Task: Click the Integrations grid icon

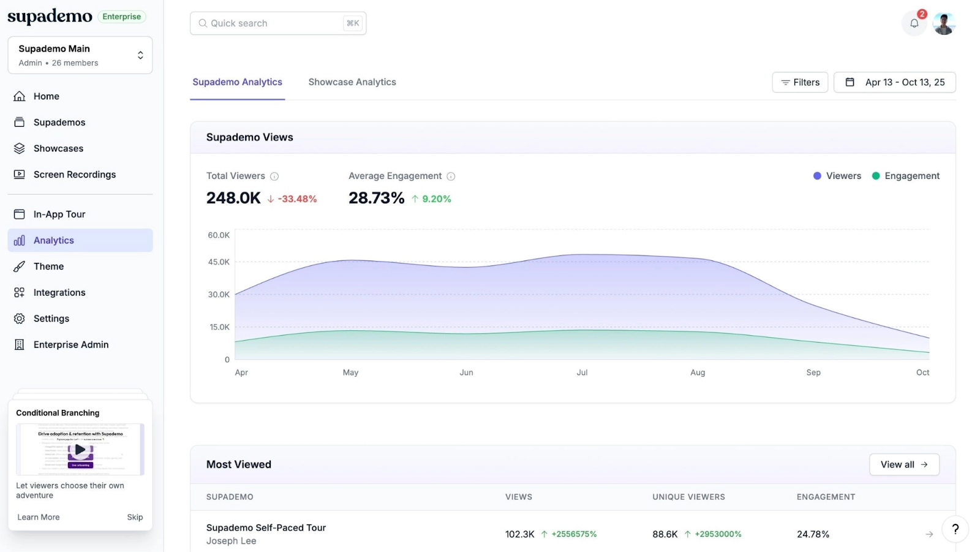Action: pos(20,292)
